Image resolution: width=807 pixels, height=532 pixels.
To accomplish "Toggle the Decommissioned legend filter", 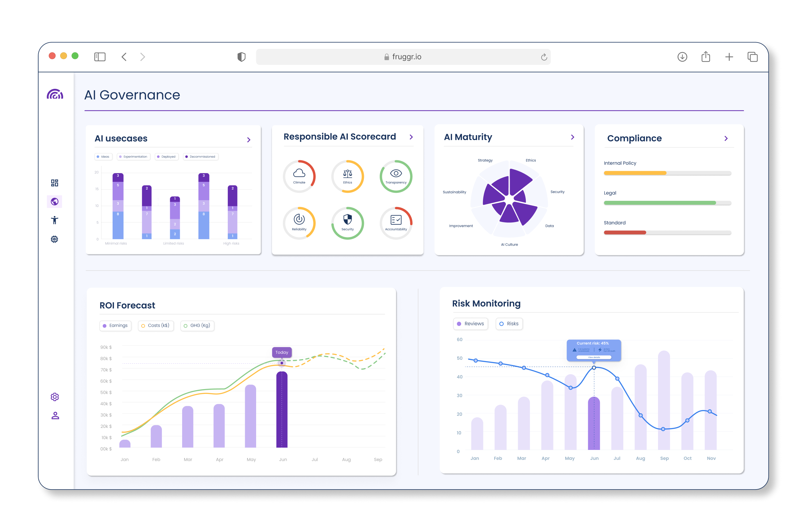I will pos(200,157).
